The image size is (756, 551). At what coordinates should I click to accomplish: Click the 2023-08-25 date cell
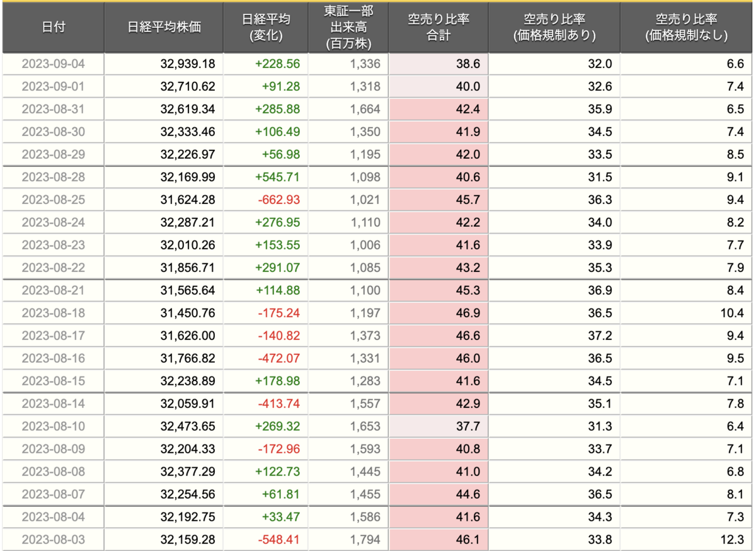coord(53,200)
